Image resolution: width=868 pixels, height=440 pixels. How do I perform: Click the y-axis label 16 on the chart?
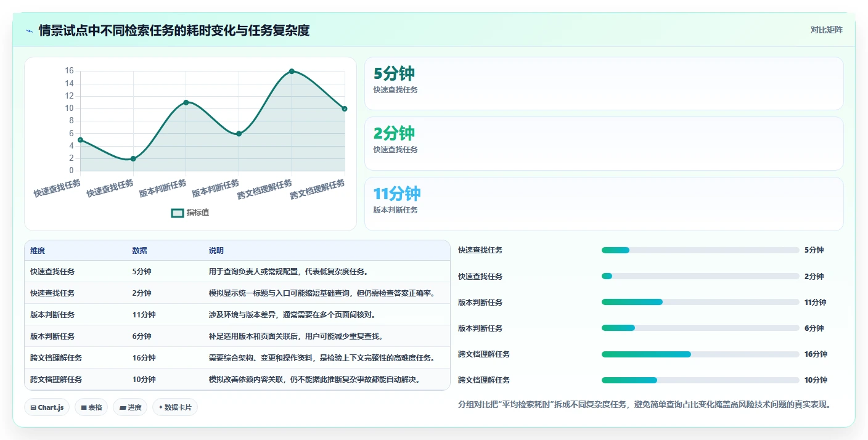click(69, 71)
